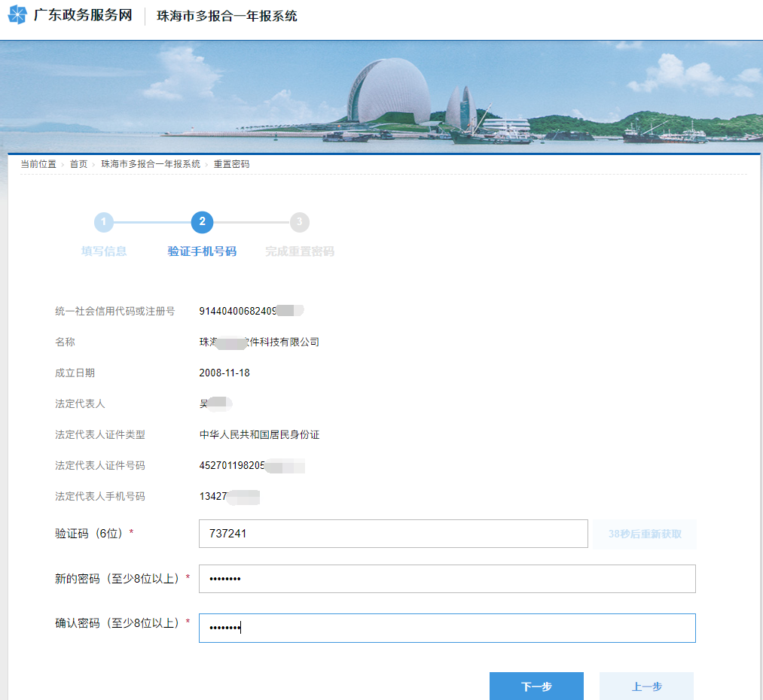Focus the 新的密码 input field

[447, 579]
